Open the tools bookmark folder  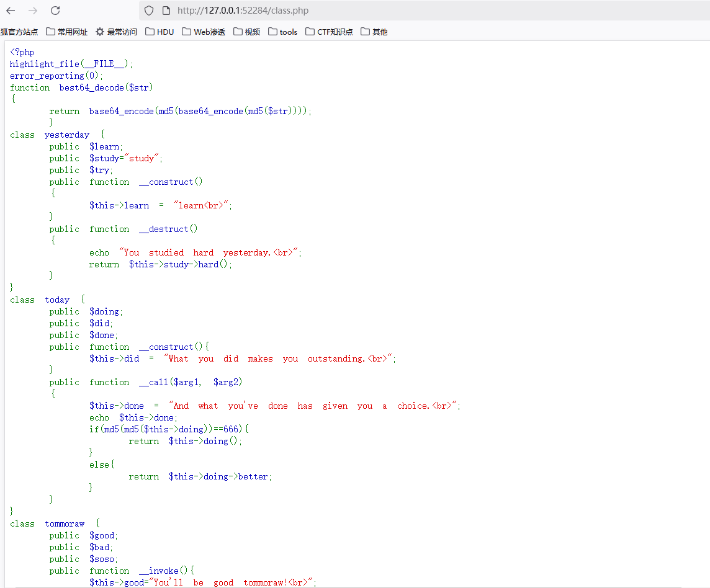283,32
